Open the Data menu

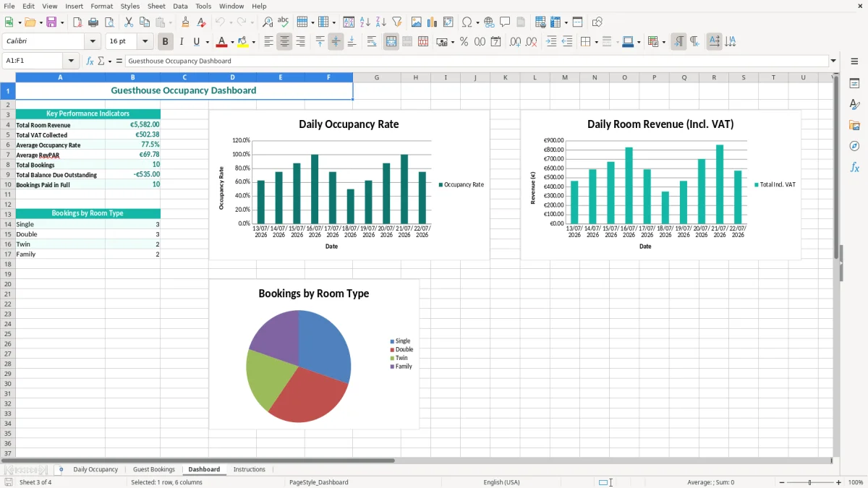click(180, 6)
